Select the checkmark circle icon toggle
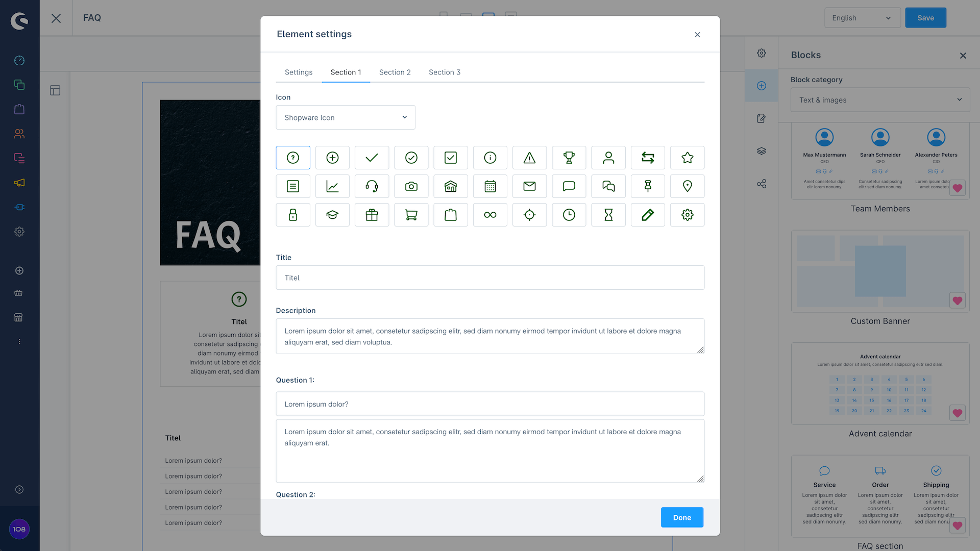This screenshot has width=980, height=551. tap(410, 157)
